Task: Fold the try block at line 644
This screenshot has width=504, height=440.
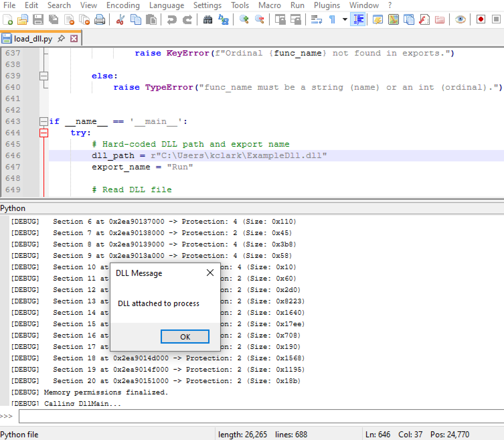Action: click(43, 133)
